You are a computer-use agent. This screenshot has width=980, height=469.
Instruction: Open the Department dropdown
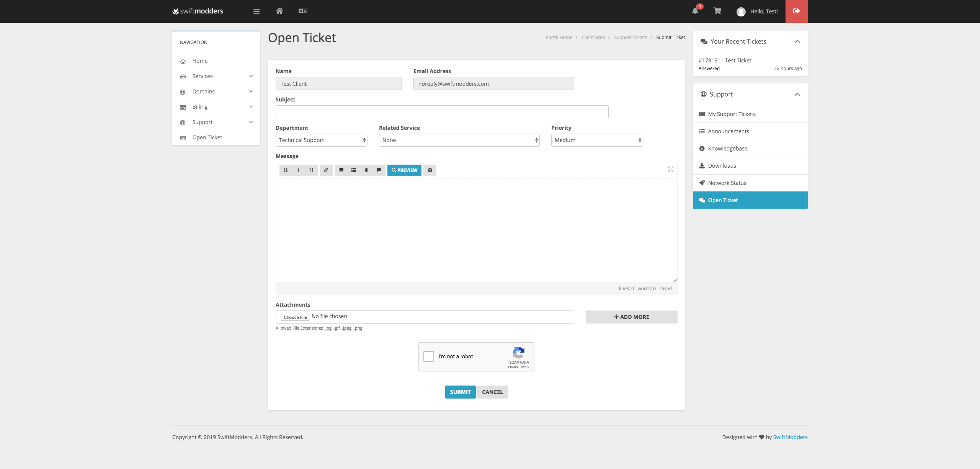click(322, 140)
